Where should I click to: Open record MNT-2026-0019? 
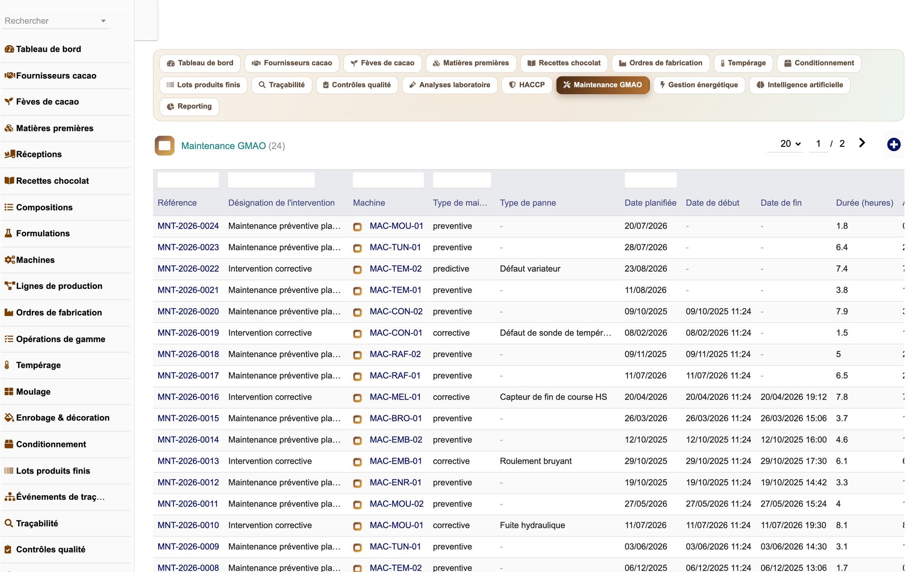tap(188, 333)
